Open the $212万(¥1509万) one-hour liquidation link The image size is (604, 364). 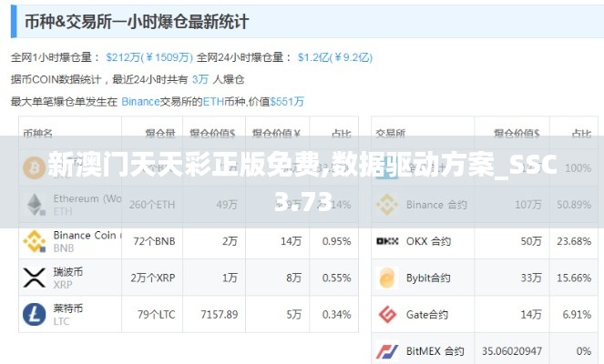149,57
